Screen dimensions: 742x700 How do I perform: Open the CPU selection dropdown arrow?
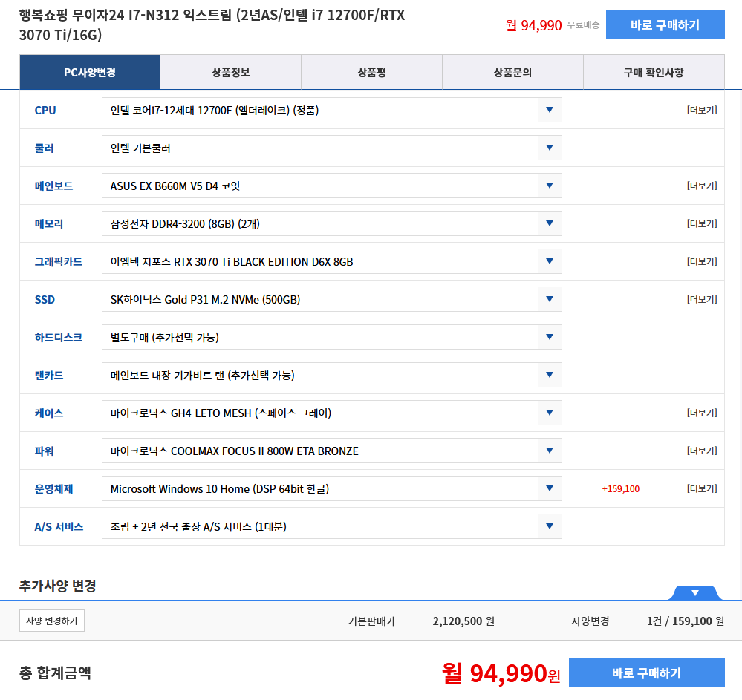pyautogui.click(x=550, y=110)
